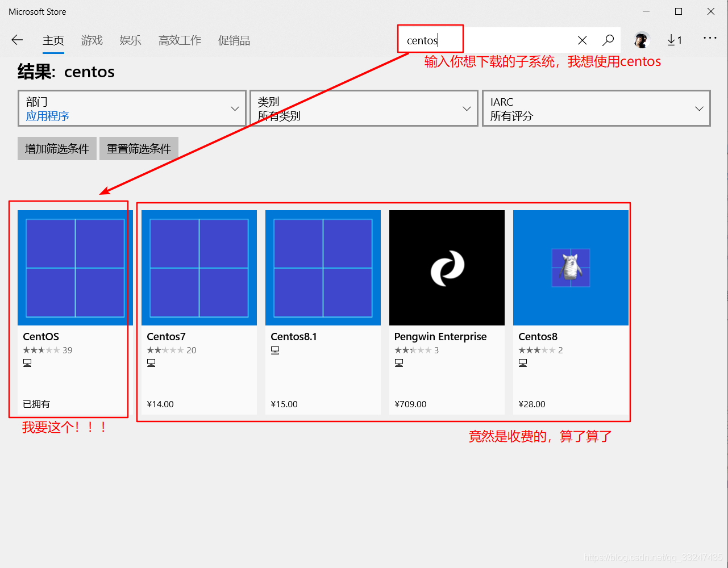
Task: Open downloads and updates indicator
Action: tap(675, 40)
